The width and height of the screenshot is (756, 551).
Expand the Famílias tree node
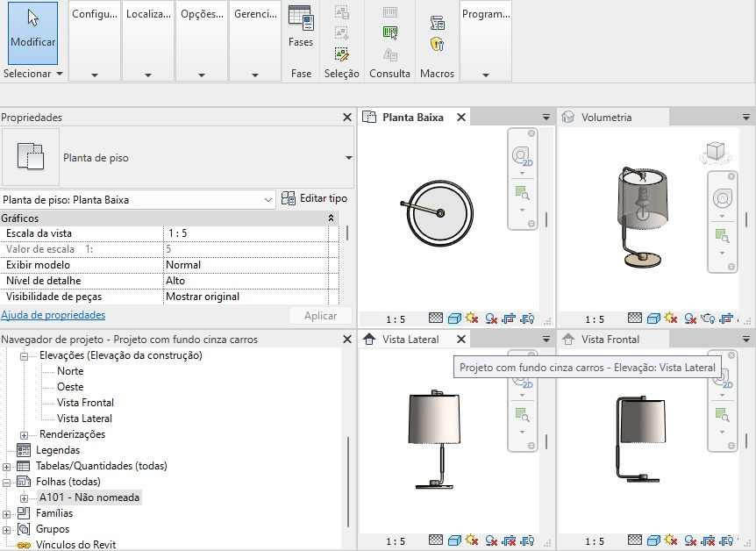pos(8,513)
